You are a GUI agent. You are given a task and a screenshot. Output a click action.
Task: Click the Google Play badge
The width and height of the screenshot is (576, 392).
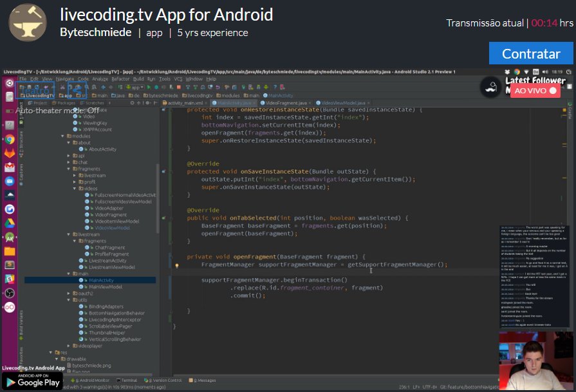32,381
